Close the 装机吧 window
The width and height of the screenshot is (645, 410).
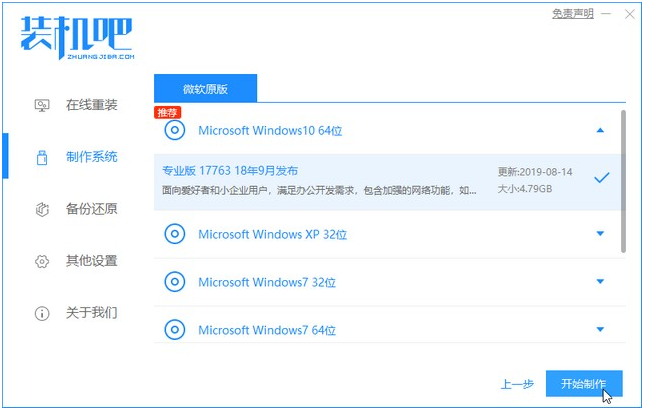click(x=629, y=14)
